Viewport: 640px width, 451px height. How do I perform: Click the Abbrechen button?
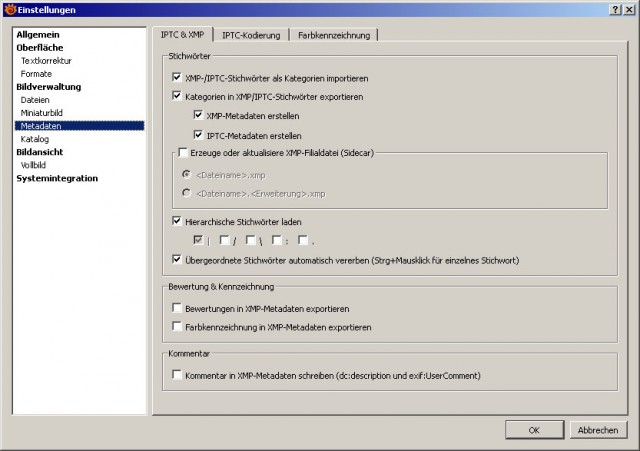pyautogui.click(x=598, y=430)
